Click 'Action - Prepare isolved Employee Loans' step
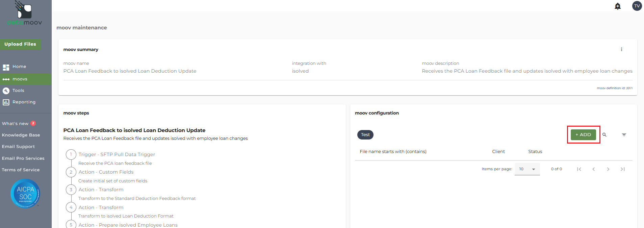This screenshot has height=228, width=644. 128,225
